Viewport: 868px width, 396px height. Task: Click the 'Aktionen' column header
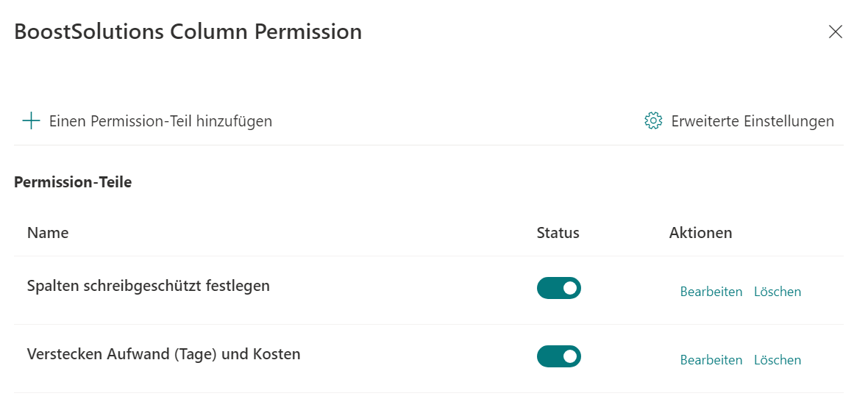[700, 233]
